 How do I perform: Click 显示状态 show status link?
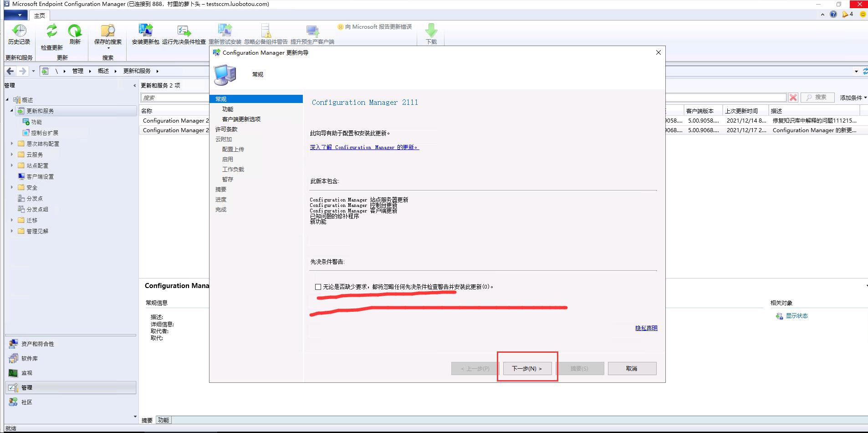(797, 316)
